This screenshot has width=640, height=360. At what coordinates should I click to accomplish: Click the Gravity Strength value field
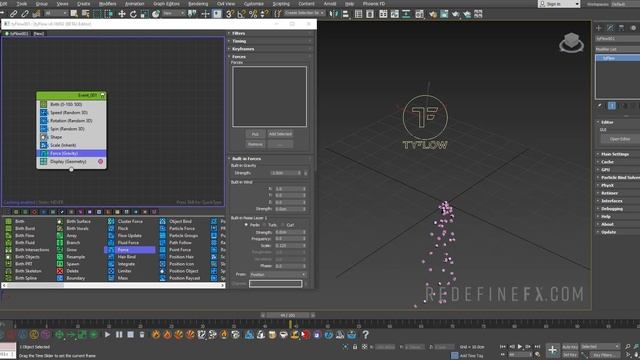(x=286, y=173)
